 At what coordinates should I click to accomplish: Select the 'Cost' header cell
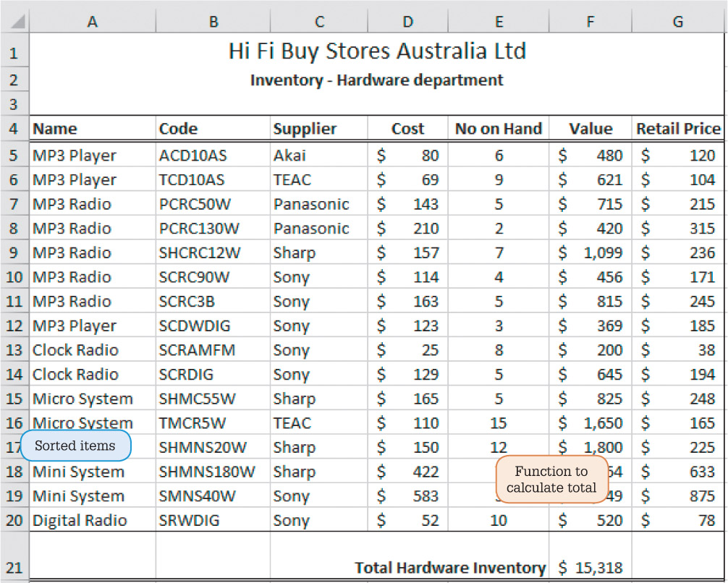coord(407,129)
